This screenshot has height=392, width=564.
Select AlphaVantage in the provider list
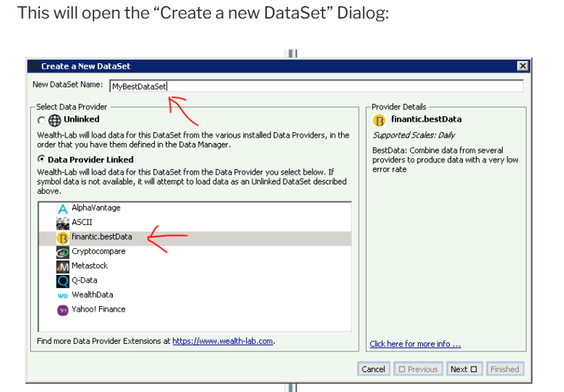pyautogui.click(x=195, y=208)
